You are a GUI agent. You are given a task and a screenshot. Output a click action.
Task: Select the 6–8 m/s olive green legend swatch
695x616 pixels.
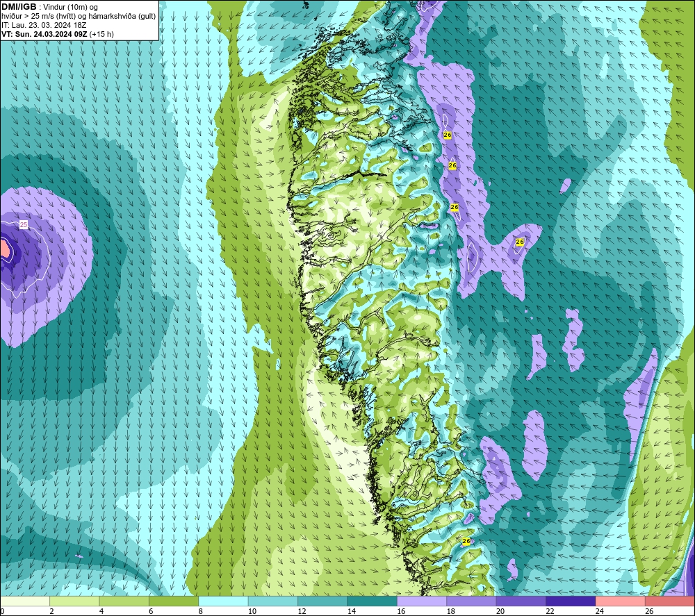(x=174, y=601)
